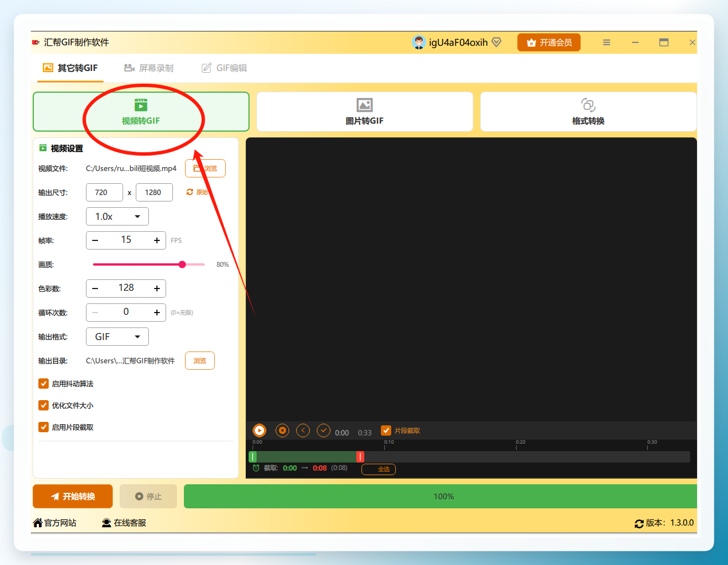Click the version refresh icon in status bar
Image resolution: width=728 pixels, height=565 pixels.
click(639, 523)
